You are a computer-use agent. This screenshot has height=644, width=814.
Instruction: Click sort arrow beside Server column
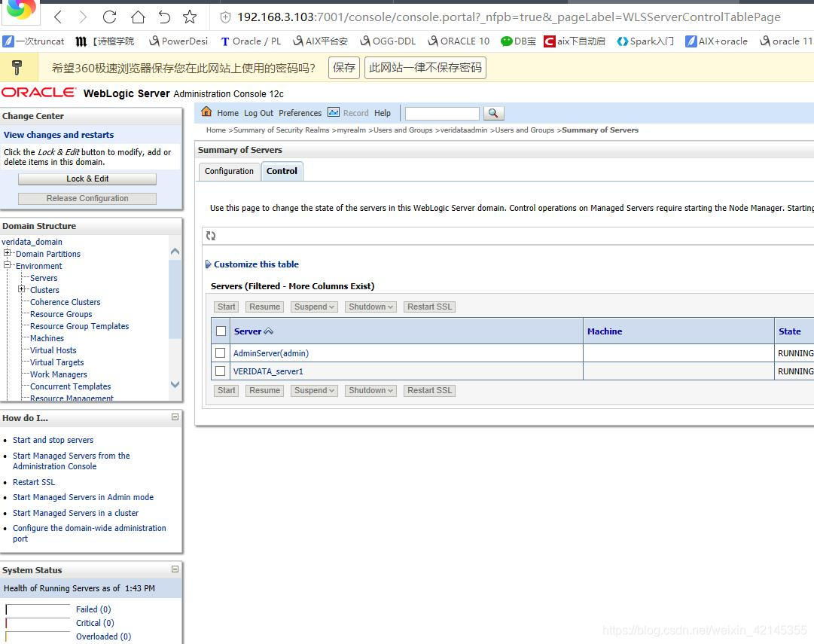268,331
